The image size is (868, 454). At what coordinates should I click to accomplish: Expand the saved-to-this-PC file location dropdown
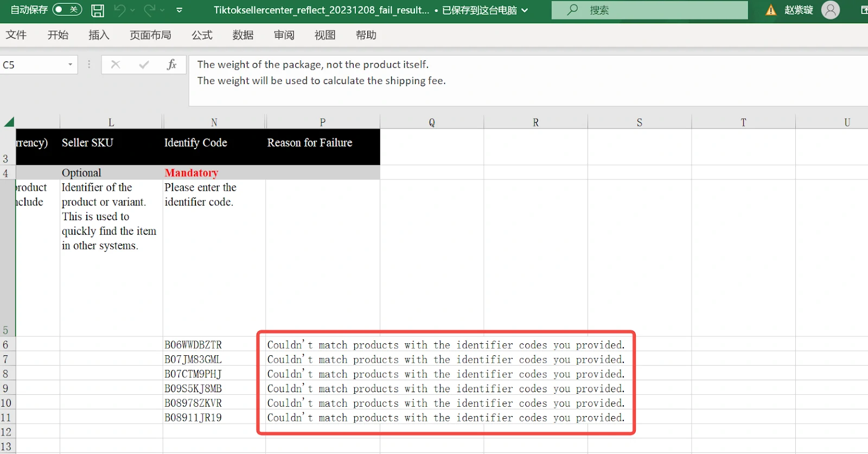(525, 10)
